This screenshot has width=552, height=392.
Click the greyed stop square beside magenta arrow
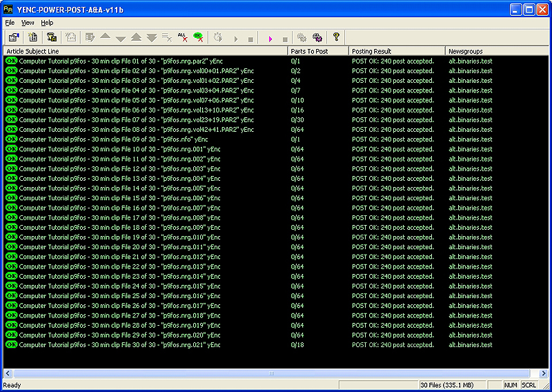tap(286, 39)
